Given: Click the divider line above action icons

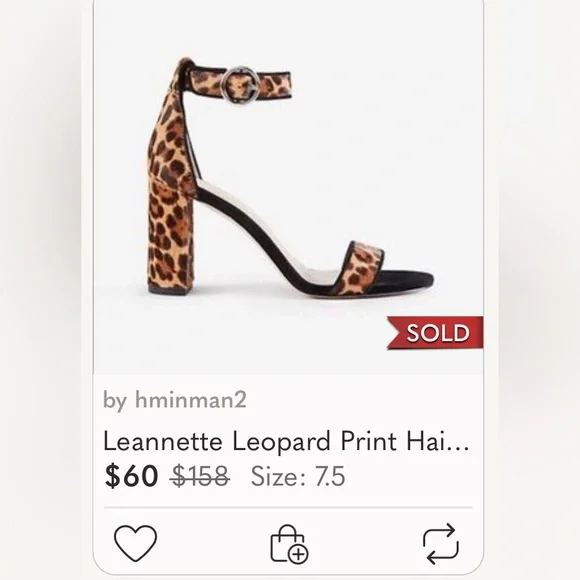Looking at the screenshot, I should click(x=288, y=508).
